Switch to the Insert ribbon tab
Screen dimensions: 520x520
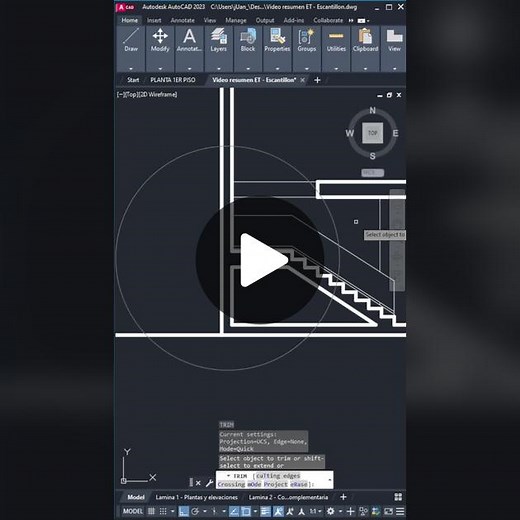pos(154,20)
